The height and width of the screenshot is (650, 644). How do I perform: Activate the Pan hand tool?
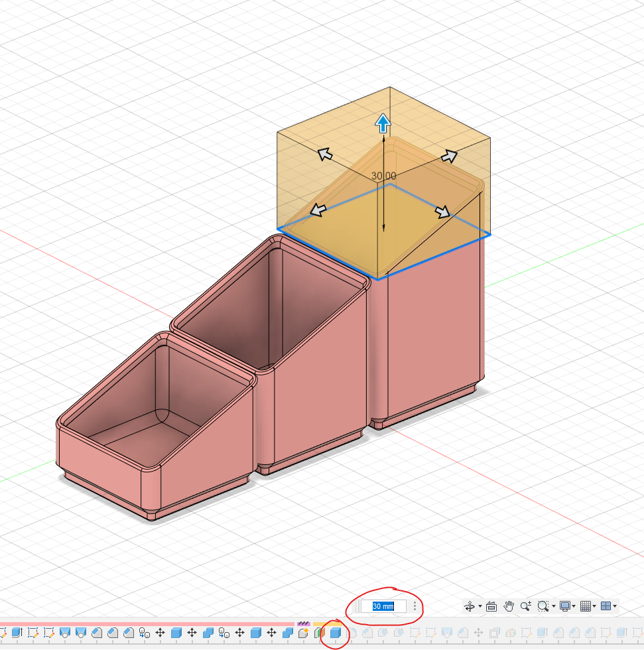(x=509, y=606)
